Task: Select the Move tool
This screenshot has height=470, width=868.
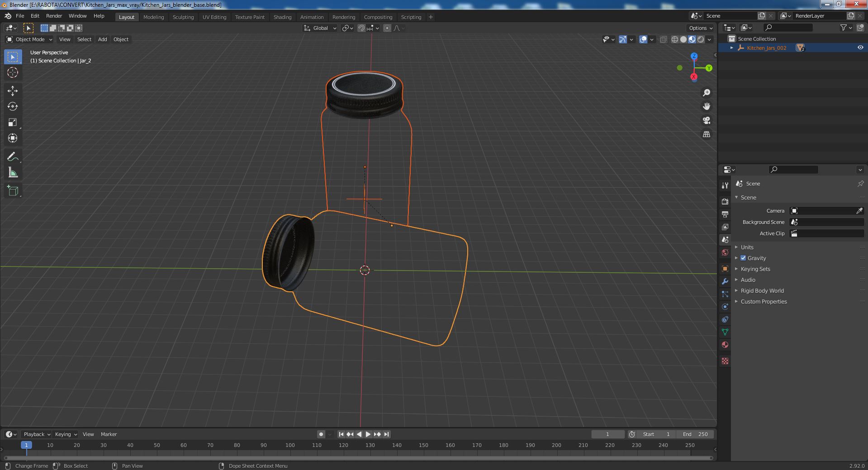Action: coord(13,91)
